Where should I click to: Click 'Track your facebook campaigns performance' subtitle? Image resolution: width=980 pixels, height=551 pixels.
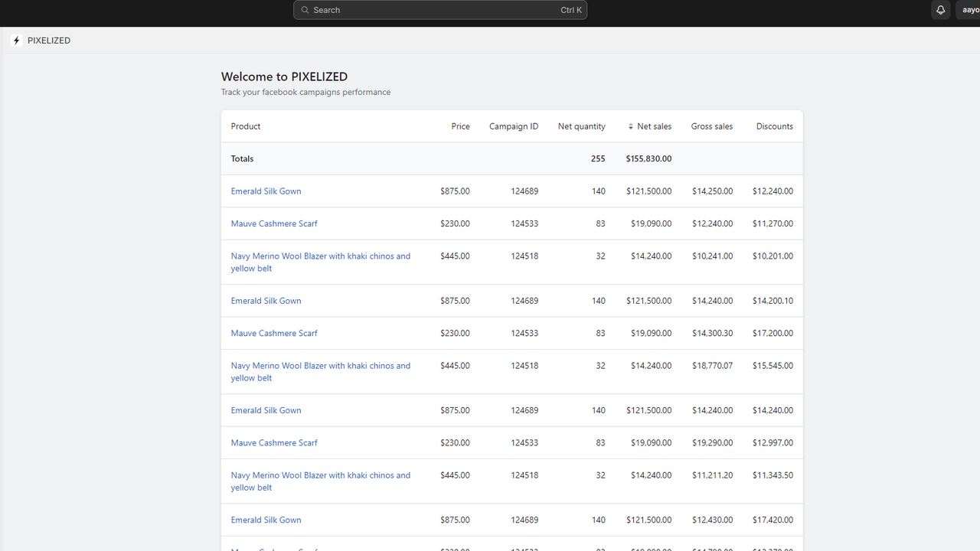(305, 92)
